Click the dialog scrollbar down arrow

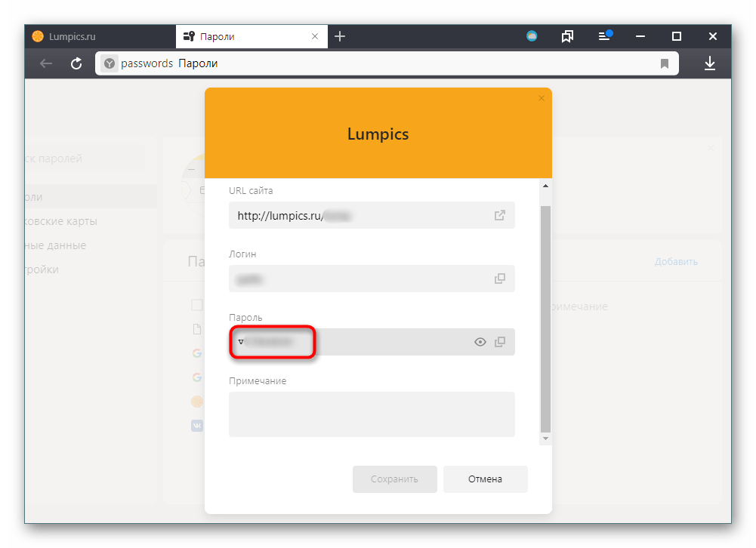point(545,439)
